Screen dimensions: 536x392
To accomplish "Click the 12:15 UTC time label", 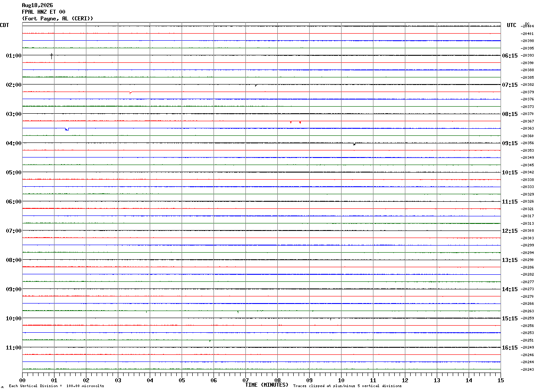I will click(509, 231).
